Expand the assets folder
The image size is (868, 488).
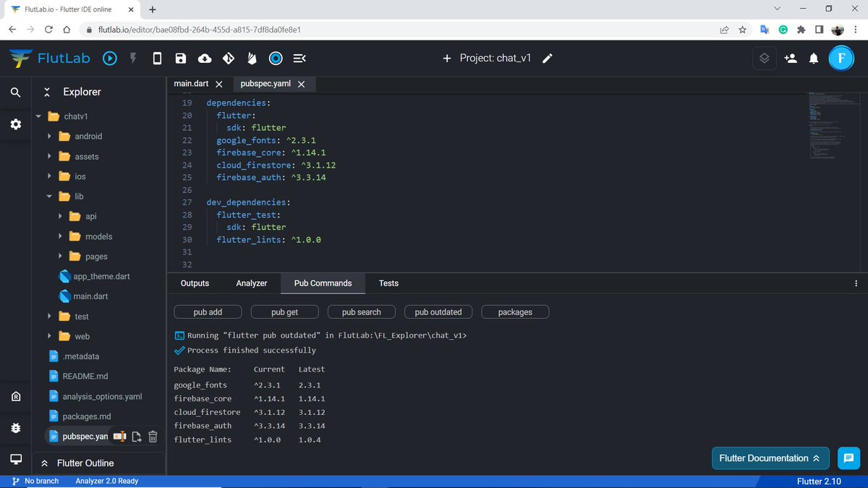click(x=48, y=156)
